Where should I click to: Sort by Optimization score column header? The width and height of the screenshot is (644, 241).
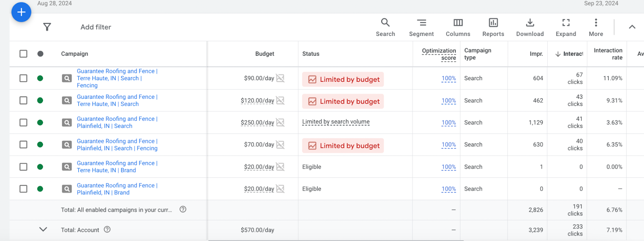click(439, 54)
